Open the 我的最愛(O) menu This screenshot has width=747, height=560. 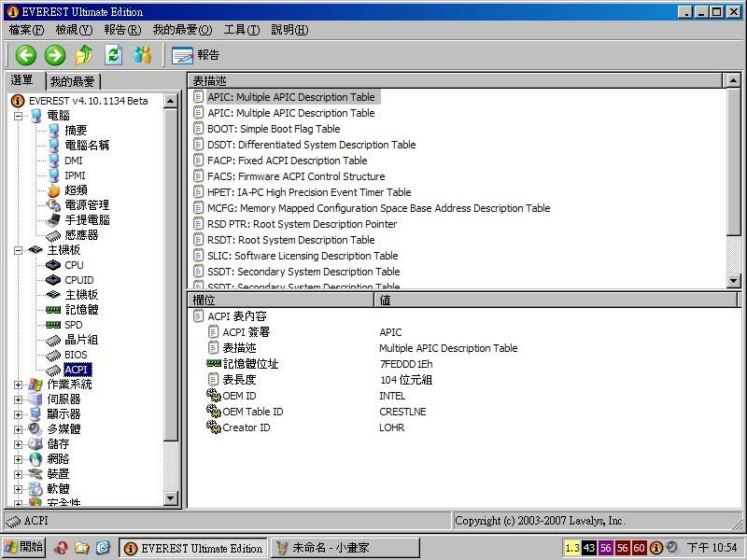click(182, 30)
